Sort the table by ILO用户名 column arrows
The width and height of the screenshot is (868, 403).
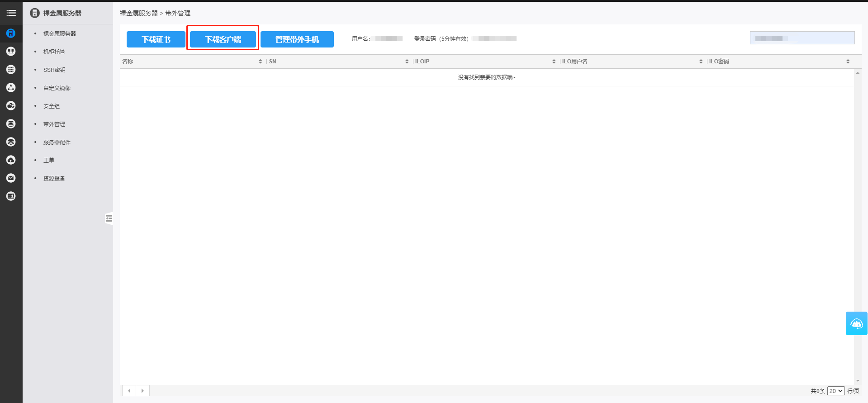pyautogui.click(x=701, y=62)
